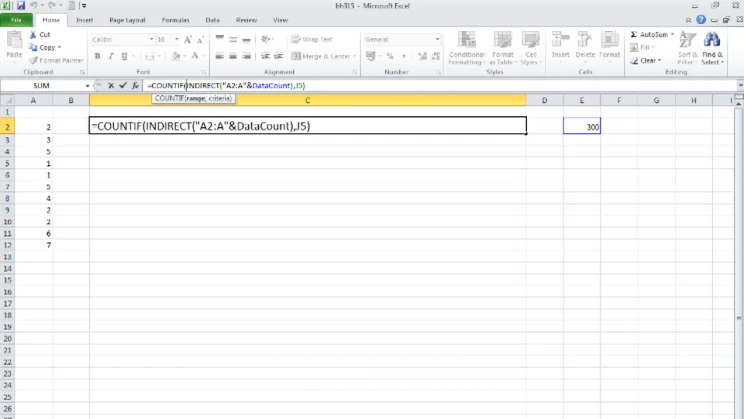Toggle Wrap Text option
The height and width of the screenshot is (419, 744).
[x=310, y=40]
